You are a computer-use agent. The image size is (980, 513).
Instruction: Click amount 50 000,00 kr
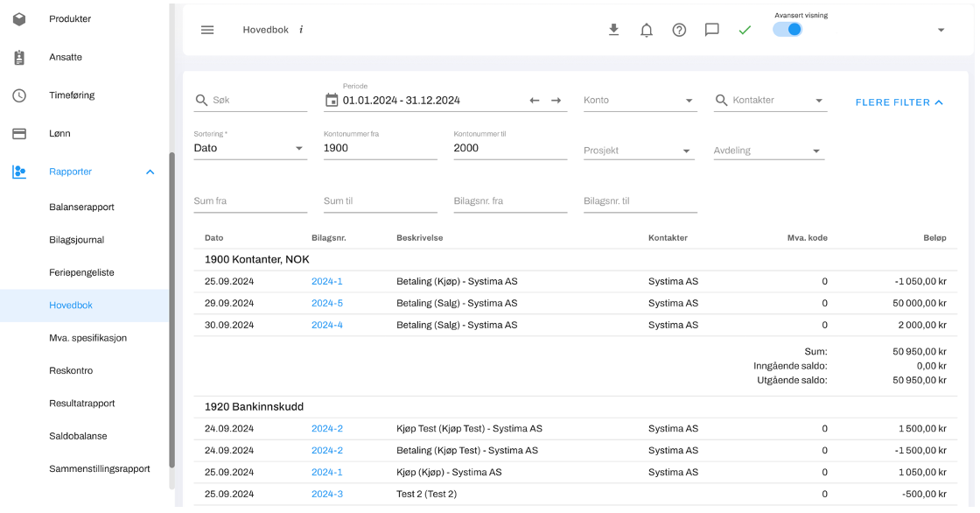(x=920, y=304)
